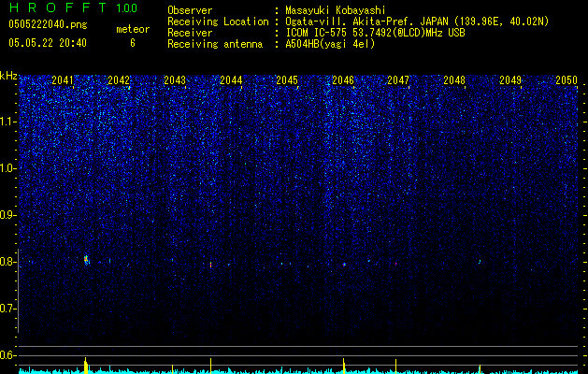Click the 2047 time marker

pos(398,80)
